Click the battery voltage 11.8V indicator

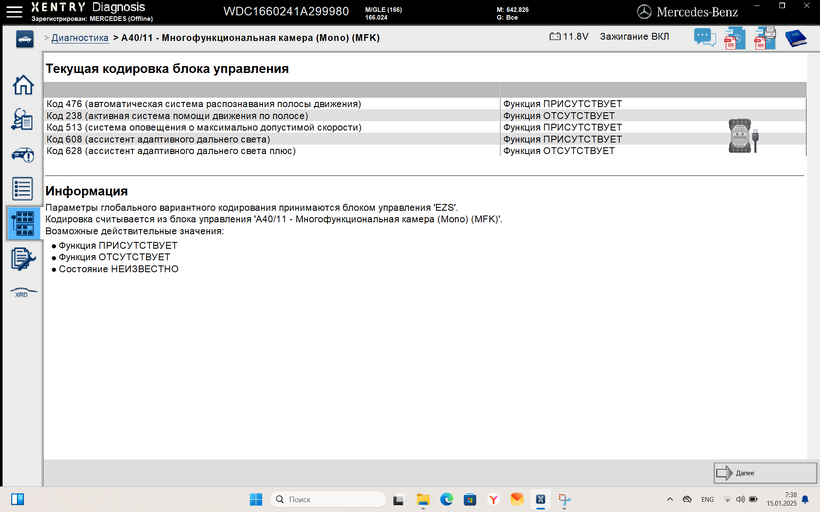click(x=568, y=37)
